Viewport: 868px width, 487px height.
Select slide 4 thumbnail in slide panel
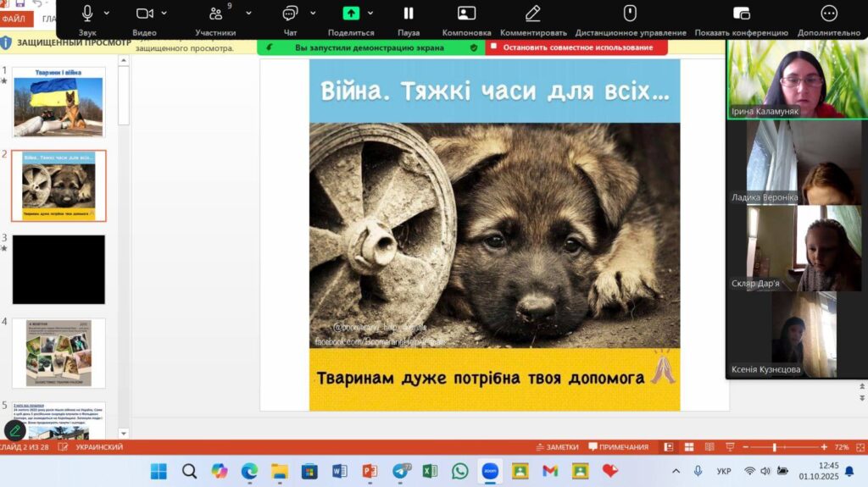(58, 352)
